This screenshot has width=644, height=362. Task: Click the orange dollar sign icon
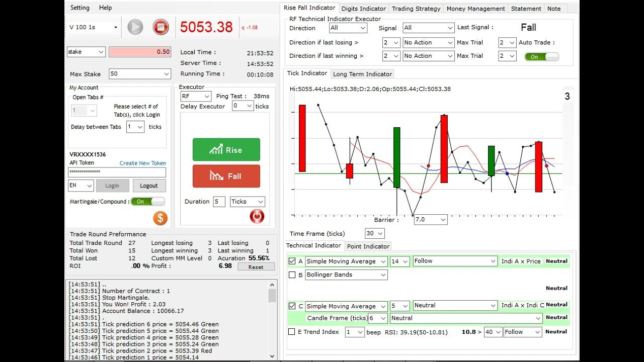160,218
